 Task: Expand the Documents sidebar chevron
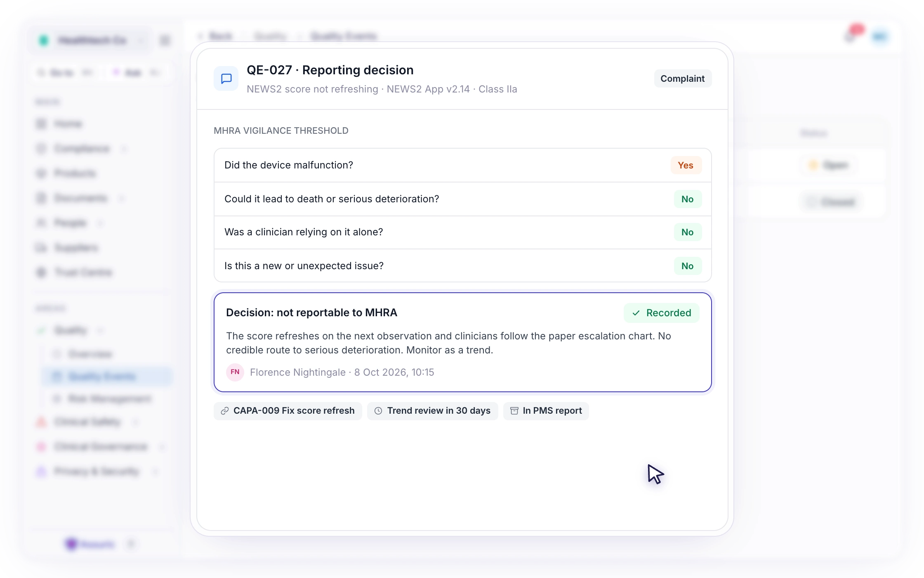(122, 199)
